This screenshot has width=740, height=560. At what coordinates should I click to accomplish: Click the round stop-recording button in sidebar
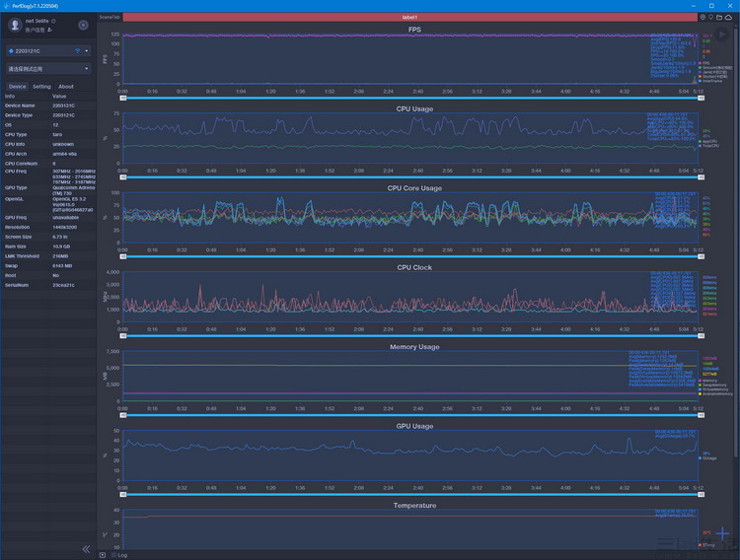coord(83,25)
